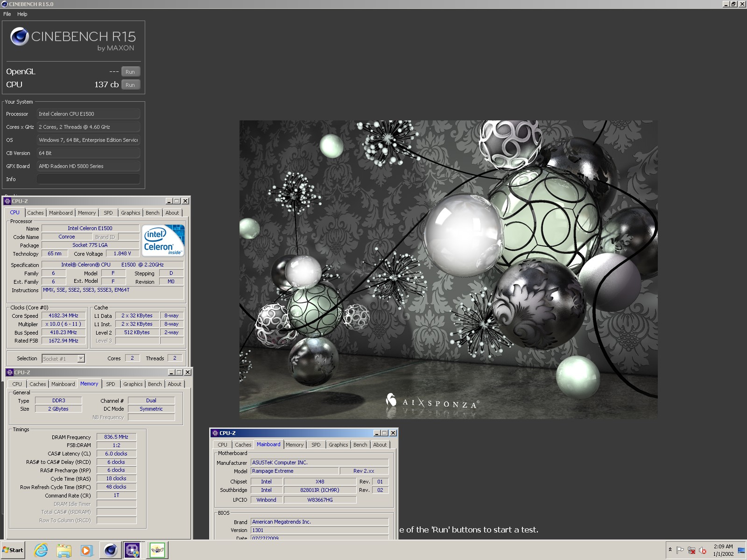Open the disconnected network tray icon
The width and height of the screenshot is (747, 560).
691,550
